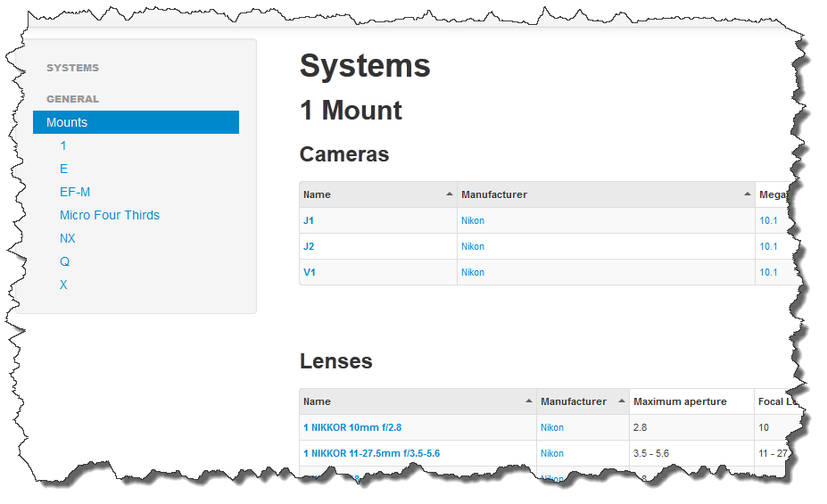827x504 pixels.
Task: Open the E mount sidebar link
Action: click(x=63, y=169)
